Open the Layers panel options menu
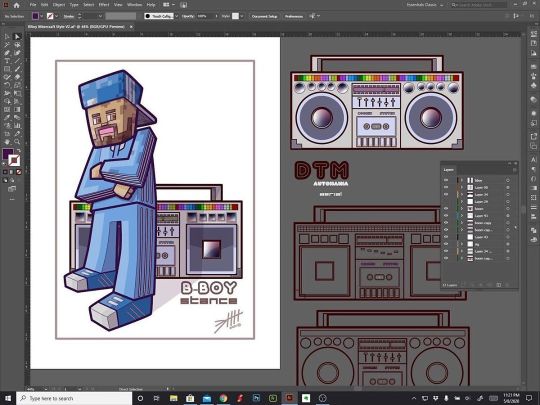Screen dimensions: 540x405 515,170
